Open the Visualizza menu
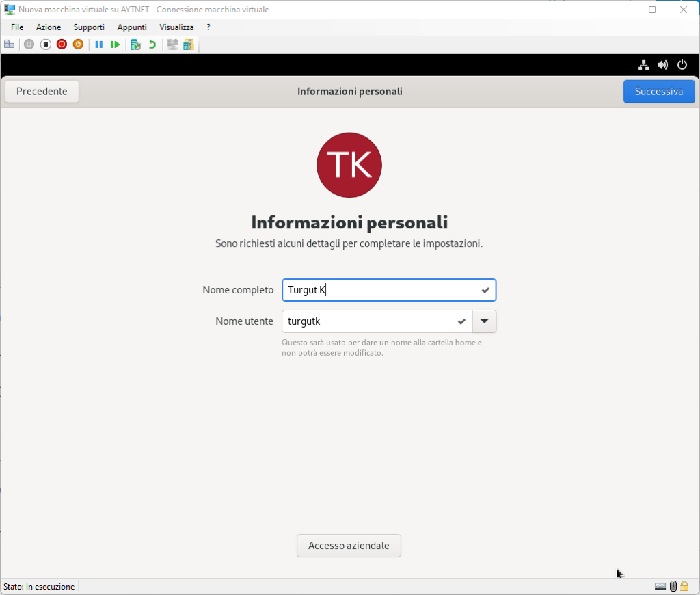The width and height of the screenshot is (700, 595). click(x=176, y=27)
